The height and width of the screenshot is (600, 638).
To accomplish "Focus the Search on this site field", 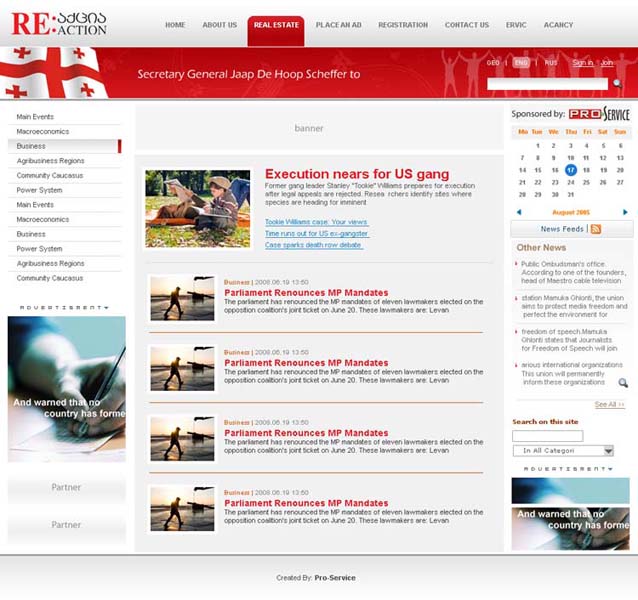I will 547,436.
